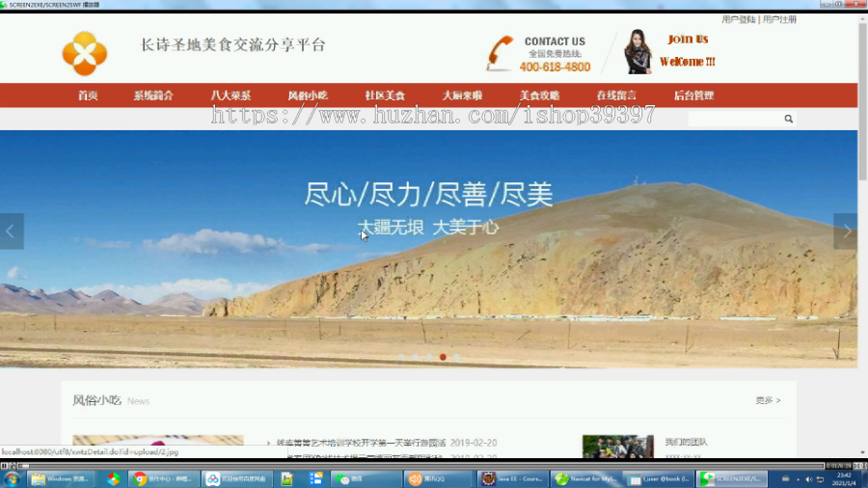Image resolution: width=868 pixels, height=488 pixels.
Task: Show the previous banner slide
Action: [12, 231]
